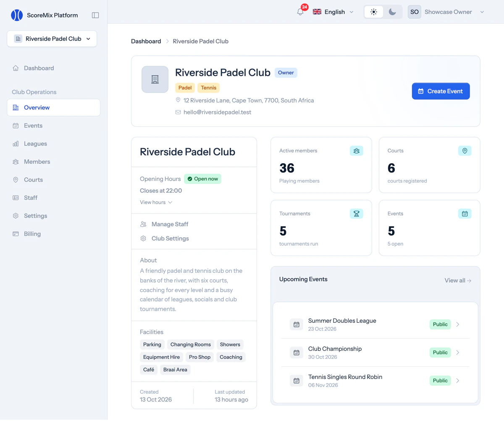Select Overview in the sidebar

54,107
